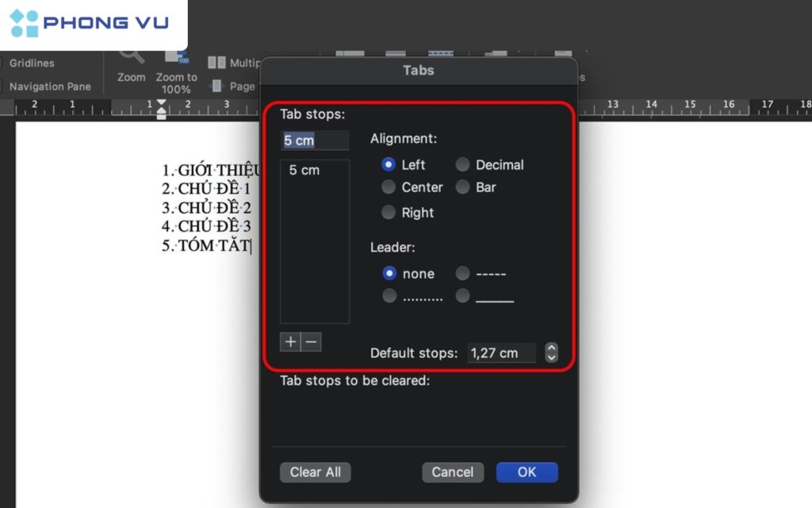Click the Zoom to 100% icon
Viewport: 812px width, 508px height.
(175, 57)
